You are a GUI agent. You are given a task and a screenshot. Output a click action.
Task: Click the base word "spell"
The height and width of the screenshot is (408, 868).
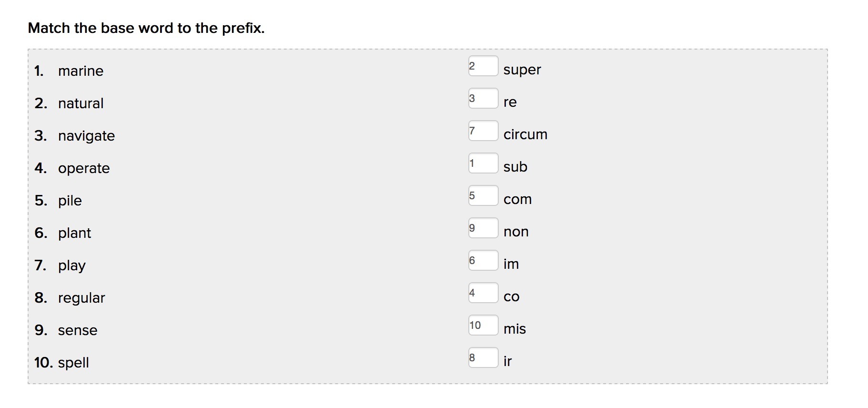[x=73, y=363]
